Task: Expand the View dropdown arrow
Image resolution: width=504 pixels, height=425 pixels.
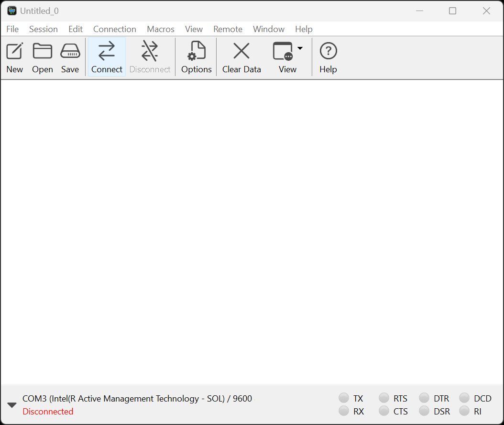Action: [x=300, y=48]
